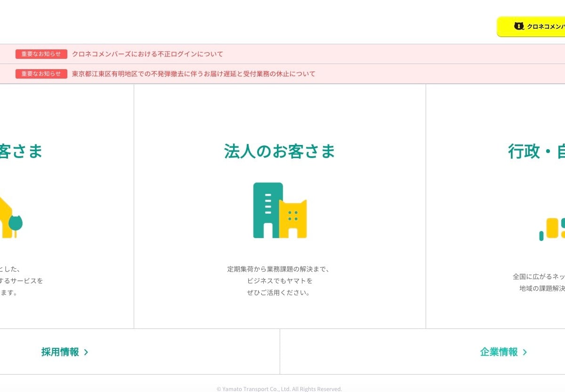Viewport: 565px width, 392px height.
Task: Open the 不発弾撤去 delivery delay notice
Action: pyautogui.click(x=194, y=74)
